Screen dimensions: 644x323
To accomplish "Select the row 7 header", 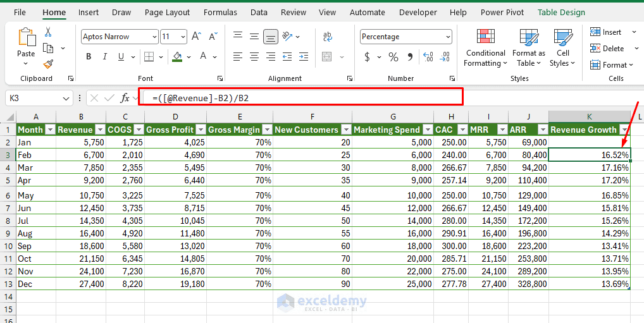I will 8,208.
